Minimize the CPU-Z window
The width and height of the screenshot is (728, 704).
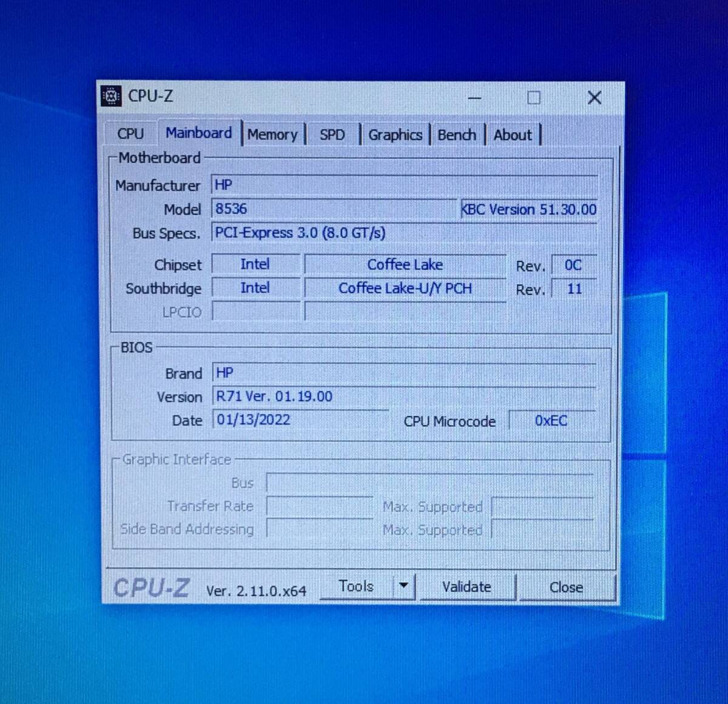point(475,98)
